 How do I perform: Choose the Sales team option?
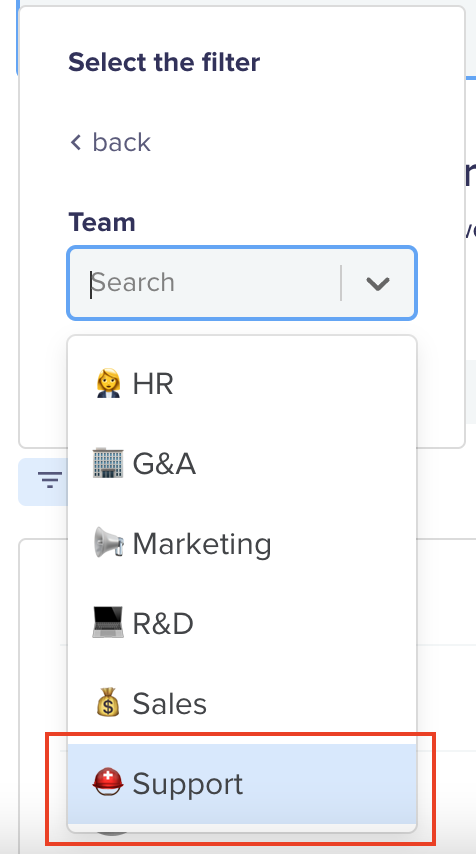(242, 704)
